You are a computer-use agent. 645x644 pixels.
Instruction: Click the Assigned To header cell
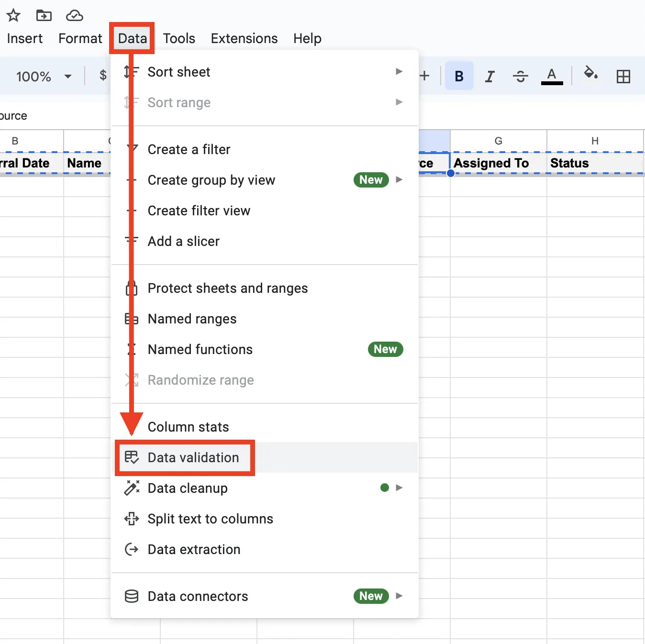click(498, 163)
